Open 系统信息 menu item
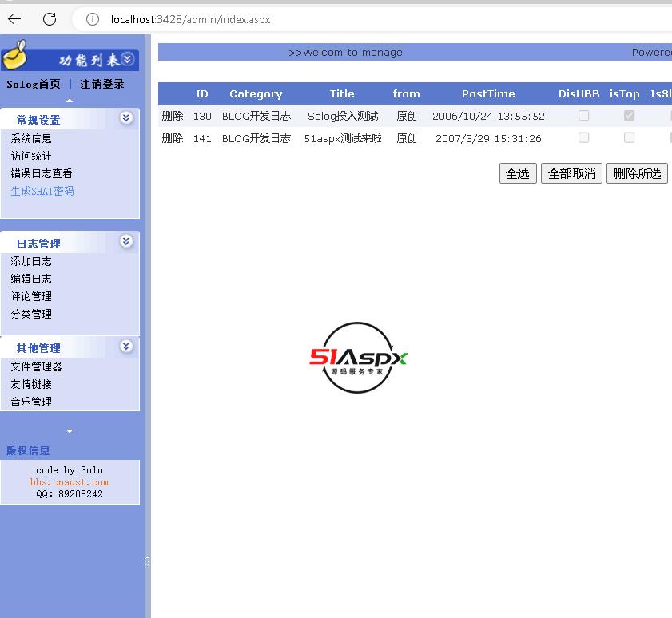The image size is (672, 618). point(31,138)
